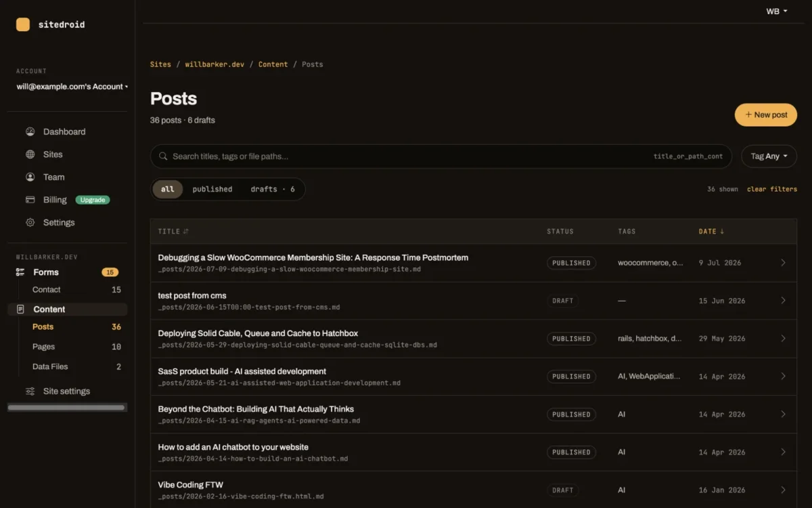Open the 'test post from cms' title
This screenshot has height=508, width=812.
click(192, 295)
